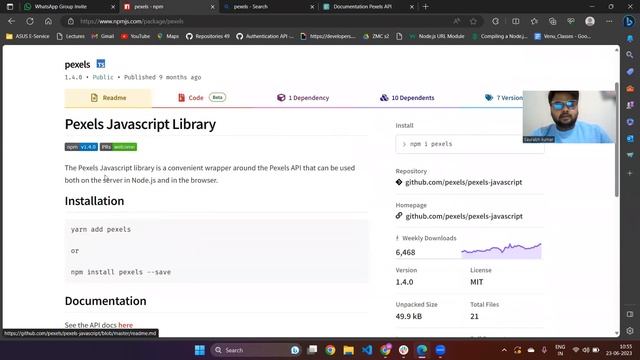
Task: Click the npm v1.4.0 badge
Action: (81, 147)
